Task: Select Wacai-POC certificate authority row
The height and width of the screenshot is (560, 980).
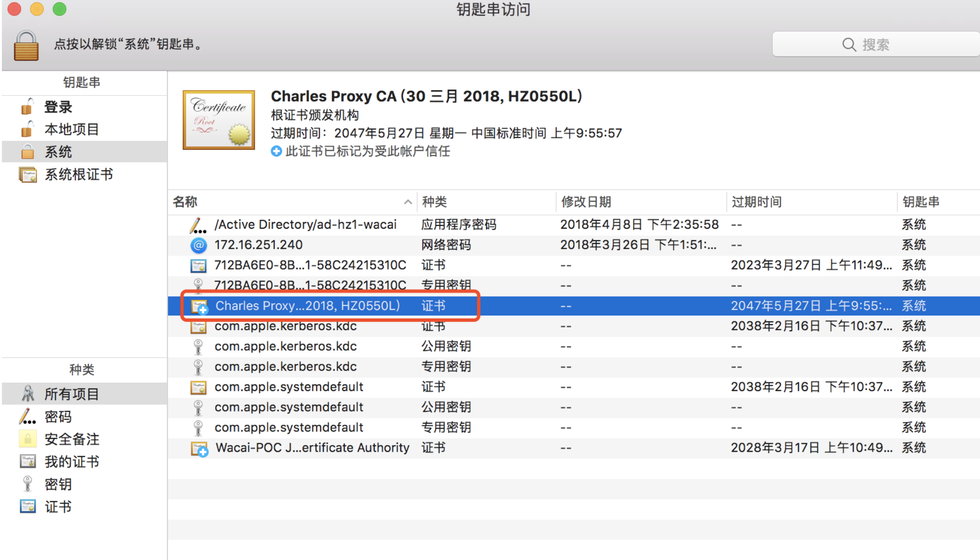Action: 312,448
